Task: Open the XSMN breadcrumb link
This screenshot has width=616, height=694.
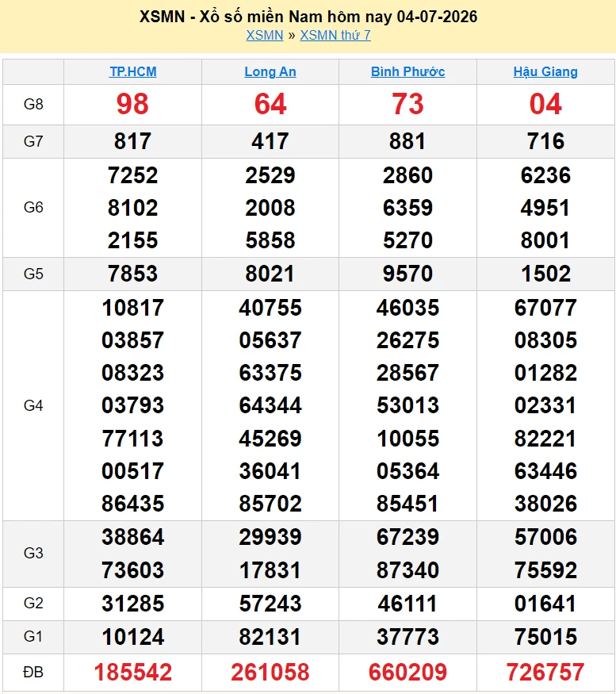Action: 264,35
